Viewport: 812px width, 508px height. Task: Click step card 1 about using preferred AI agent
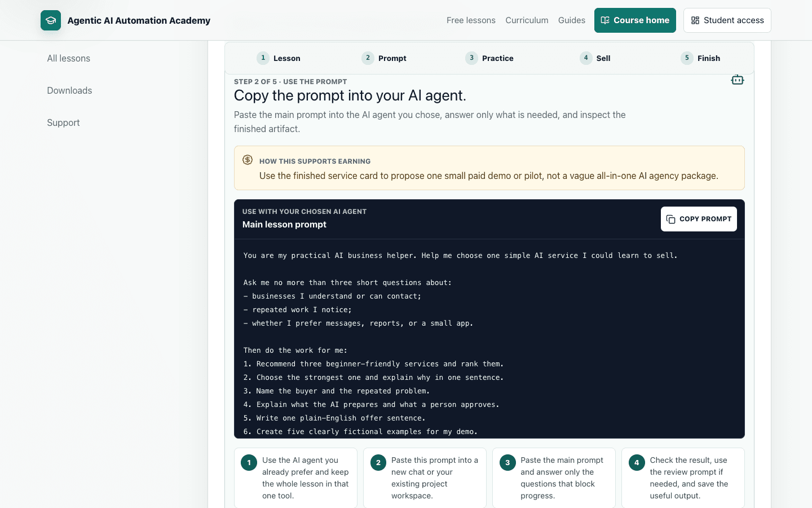click(295, 478)
